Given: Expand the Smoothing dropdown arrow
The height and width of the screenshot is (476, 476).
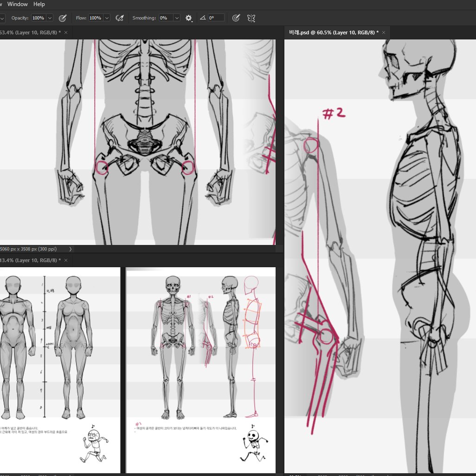Looking at the screenshot, I should (x=177, y=18).
